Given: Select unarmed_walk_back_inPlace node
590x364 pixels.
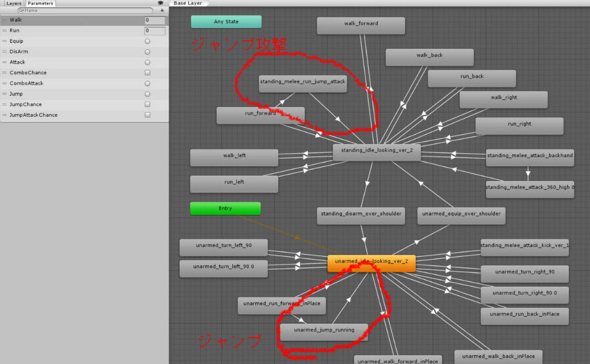Looking at the screenshot, I should [x=498, y=357].
